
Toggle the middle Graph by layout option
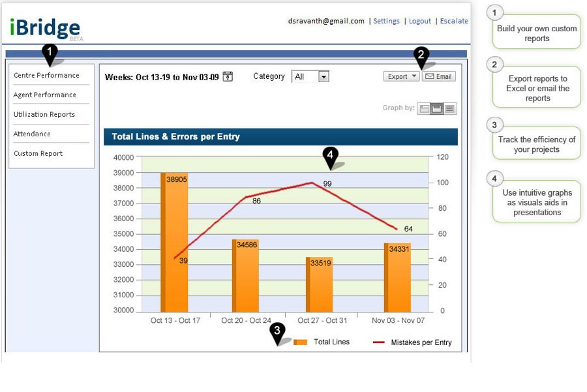[437, 108]
